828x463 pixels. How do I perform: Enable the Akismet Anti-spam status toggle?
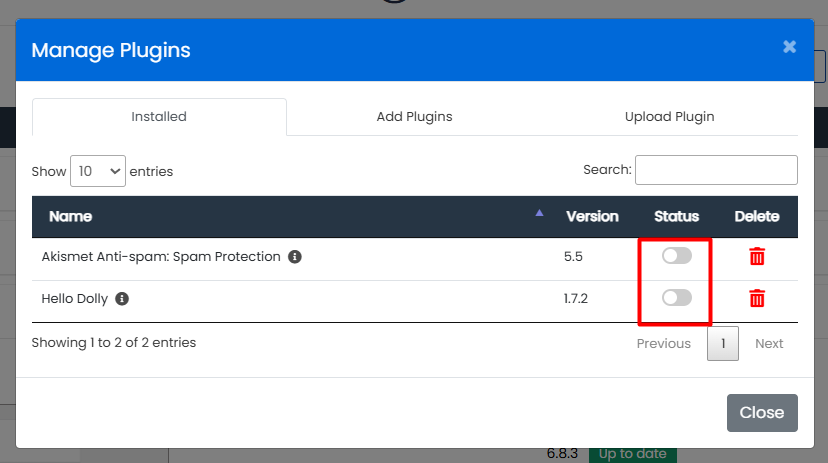pos(677,256)
